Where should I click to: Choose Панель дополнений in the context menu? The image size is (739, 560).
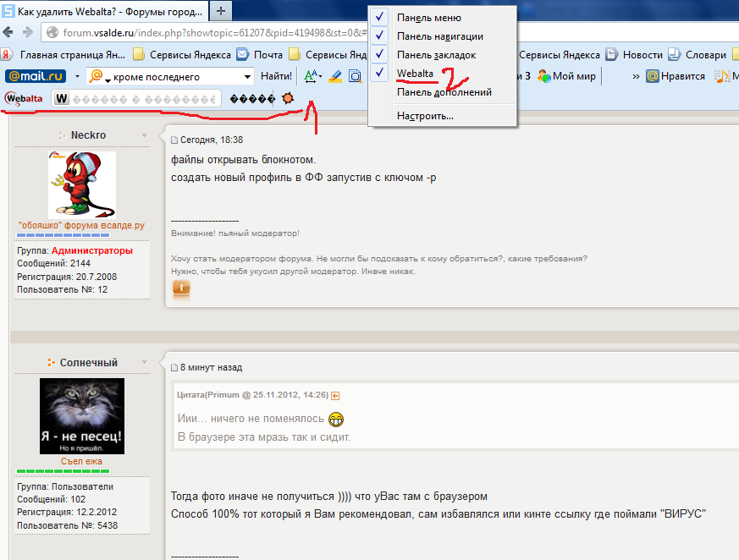click(x=444, y=92)
